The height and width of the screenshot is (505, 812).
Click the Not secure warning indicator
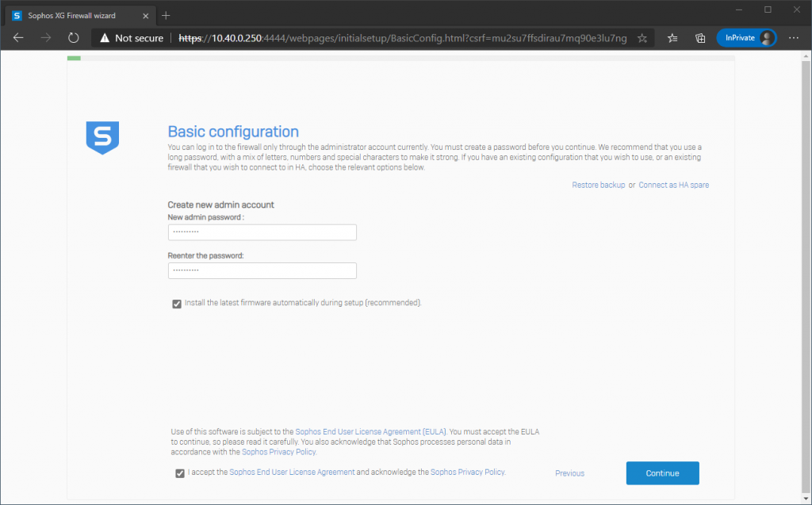[132, 38]
